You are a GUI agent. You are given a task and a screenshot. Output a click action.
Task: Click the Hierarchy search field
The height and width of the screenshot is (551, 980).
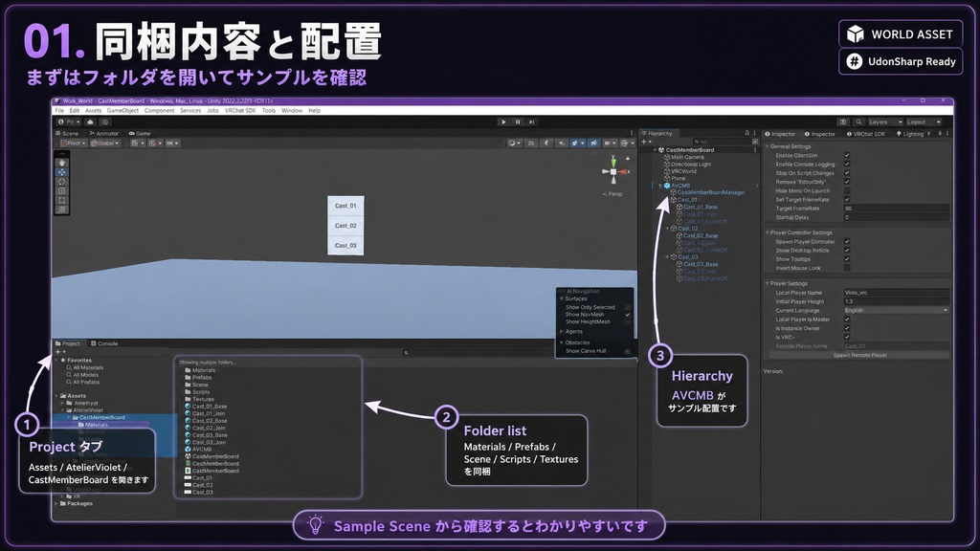[x=721, y=142]
